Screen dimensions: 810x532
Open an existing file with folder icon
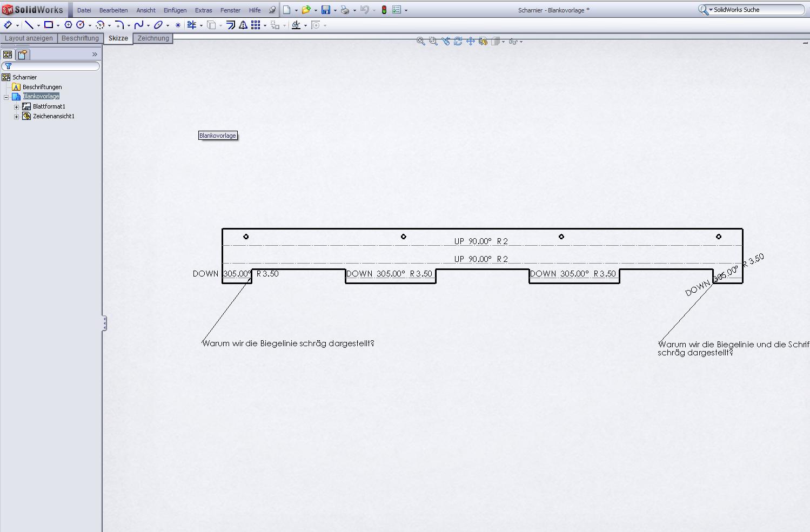pyautogui.click(x=306, y=10)
